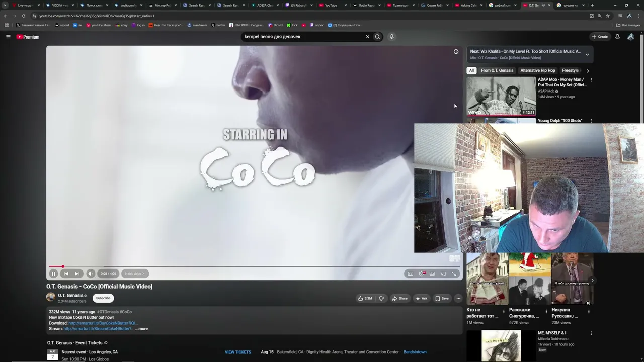Open the StreamCokeNButter stream link
This screenshot has height=362, width=644.
pyautogui.click(x=98, y=329)
